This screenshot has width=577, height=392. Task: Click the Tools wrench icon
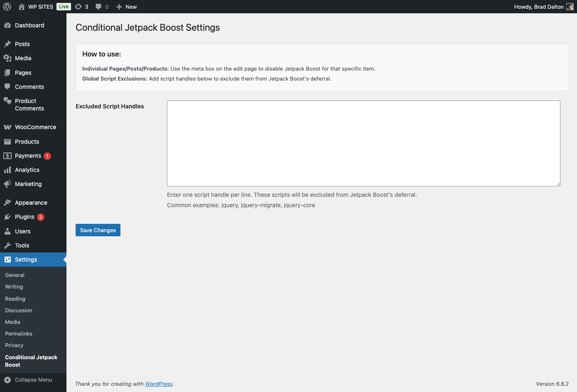(7, 245)
